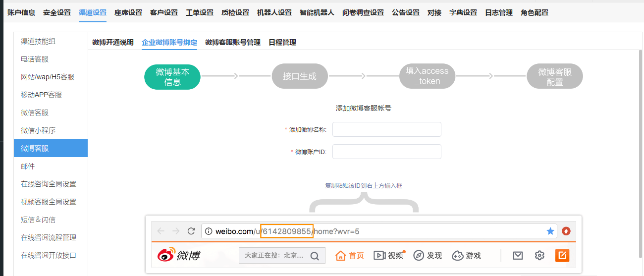644x276 pixels.
Task: Select 移动APP客服 in the sidebar
Action: click(x=51, y=95)
